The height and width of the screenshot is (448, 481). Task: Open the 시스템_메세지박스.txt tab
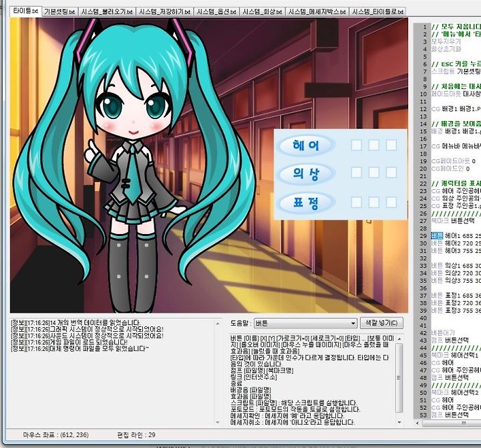click(x=317, y=11)
